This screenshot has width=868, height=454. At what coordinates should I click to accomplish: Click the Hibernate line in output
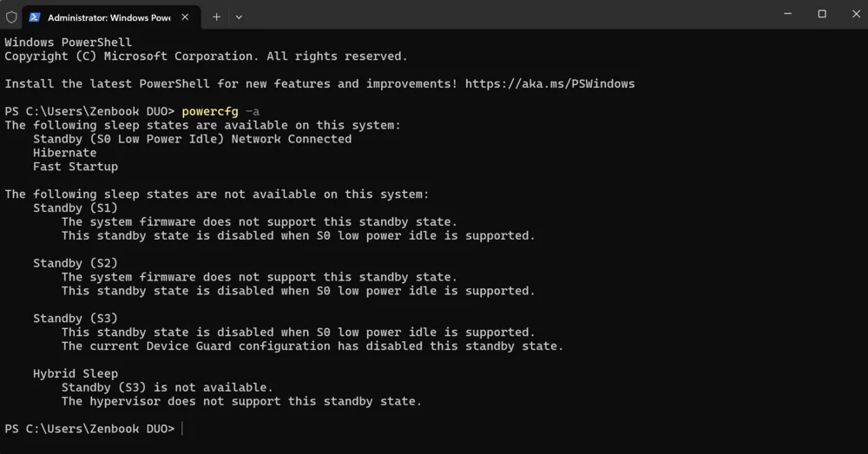65,153
